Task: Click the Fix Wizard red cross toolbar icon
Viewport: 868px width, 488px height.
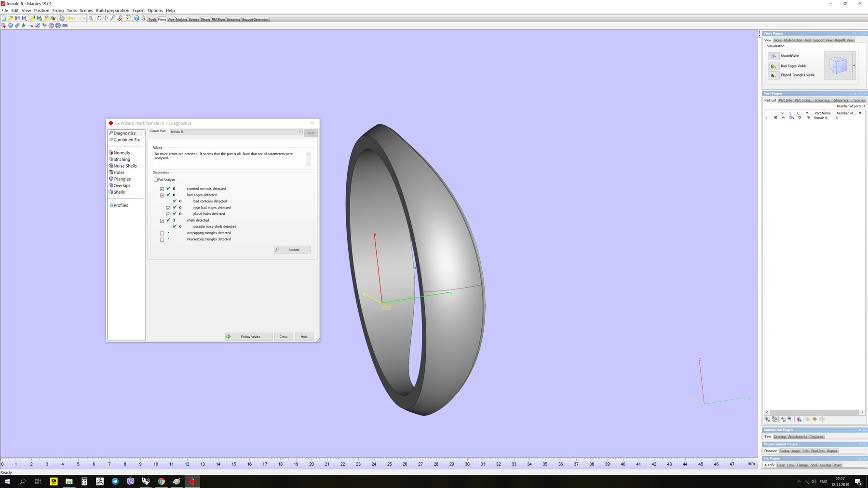Action: [4, 26]
